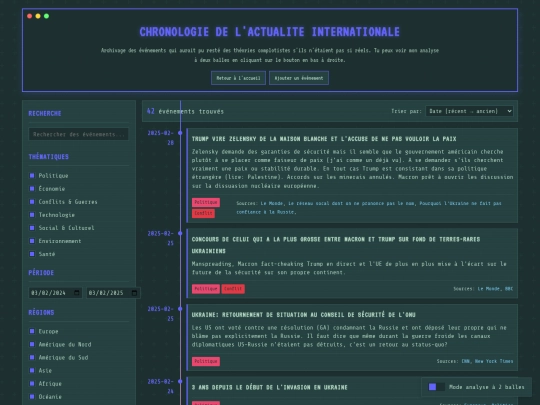
Task: Click the "CHRONOLOGIE DE L'ACTUALITE INTERNATIONALE" heading
Action: (x=270, y=32)
